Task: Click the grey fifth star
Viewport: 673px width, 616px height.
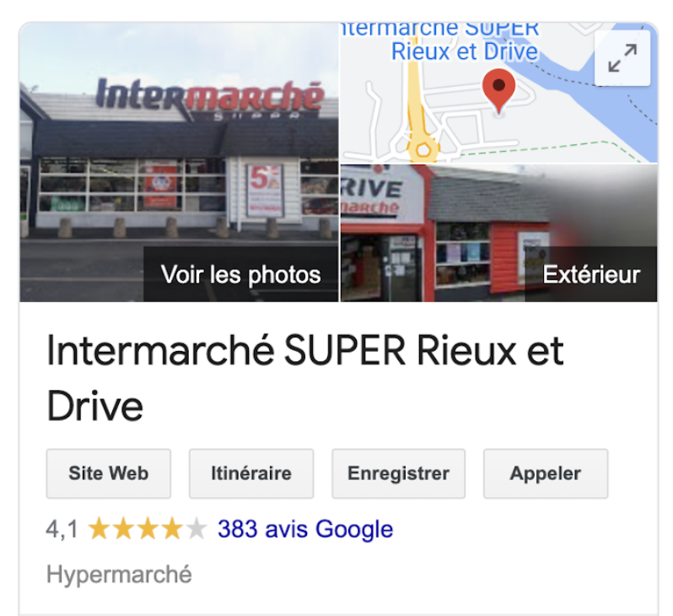Action: pos(197,529)
